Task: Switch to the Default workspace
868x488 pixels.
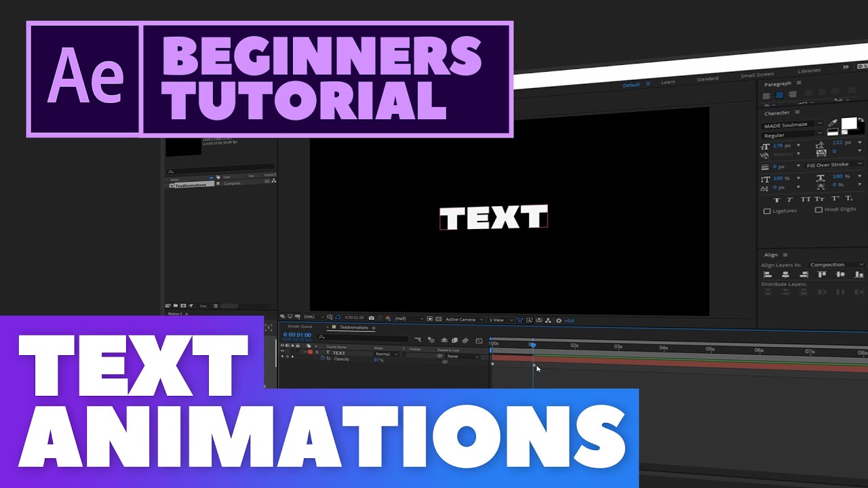Action: coord(631,85)
